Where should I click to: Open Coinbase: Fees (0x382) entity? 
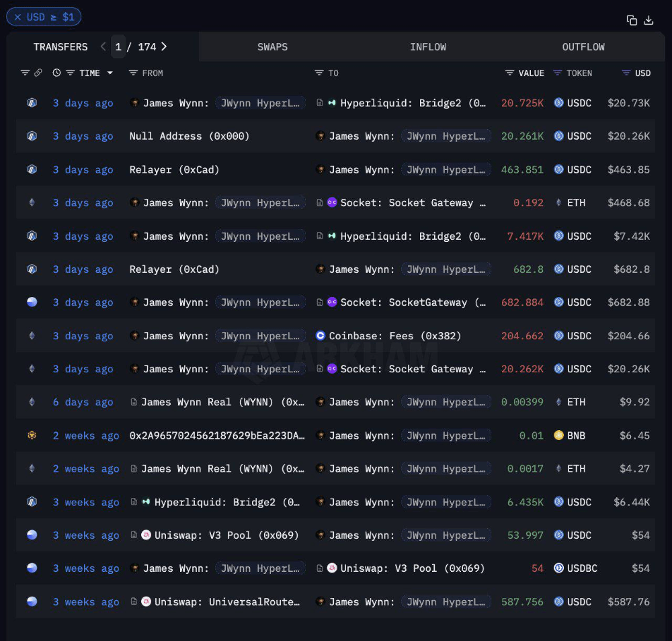395,336
